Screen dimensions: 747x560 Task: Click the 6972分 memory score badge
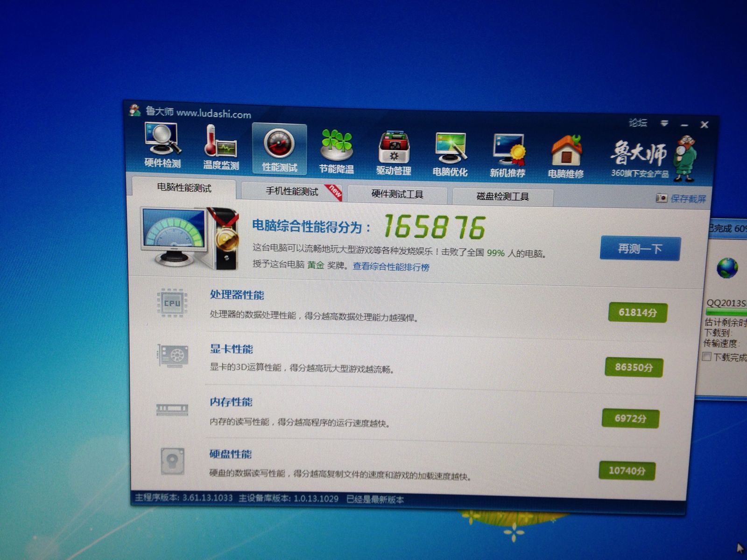(630, 419)
